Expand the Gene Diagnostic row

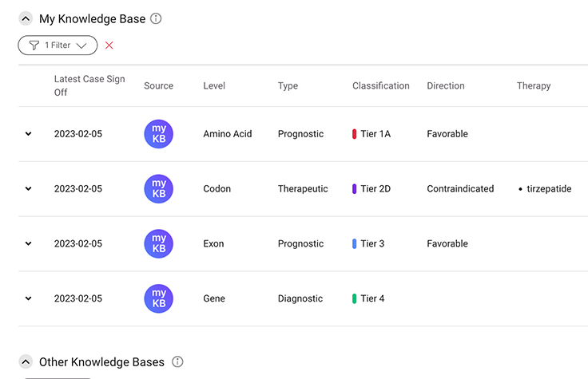[29, 298]
